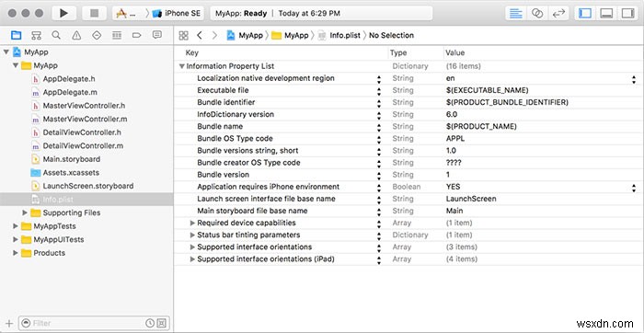Click the LaunchScreen value cell
Image resolution: width=644 pixels, height=333 pixels.
point(471,199)
